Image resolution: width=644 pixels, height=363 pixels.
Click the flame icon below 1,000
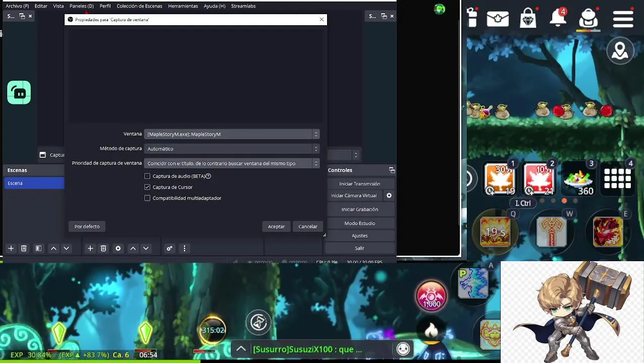(x=431, y=331)
